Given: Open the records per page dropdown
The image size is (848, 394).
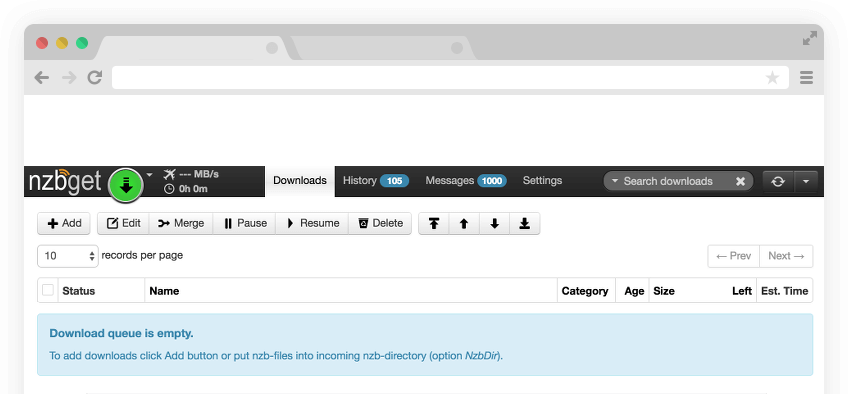Looking at the screenshot, I should [68, 256].
